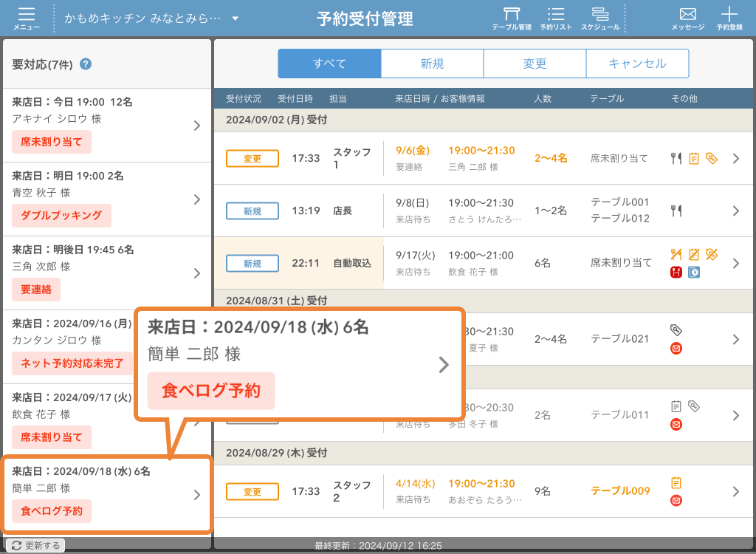Click the 来店日時 / お客様情報 column header
Screen dimensions: 756x554
(x=440, y=98)
